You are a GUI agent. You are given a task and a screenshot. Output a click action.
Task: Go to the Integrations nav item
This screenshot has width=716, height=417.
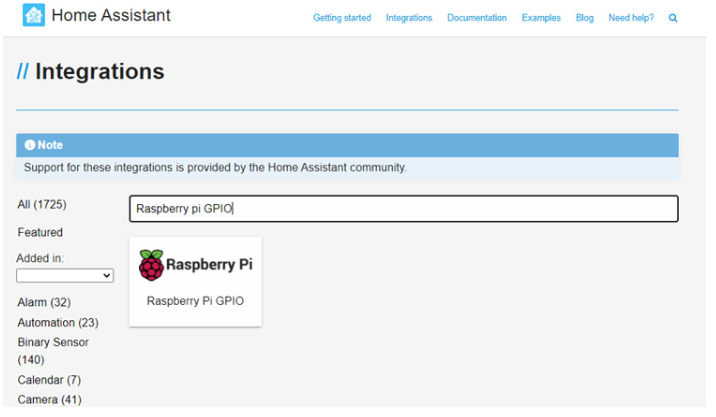(409, 18)
